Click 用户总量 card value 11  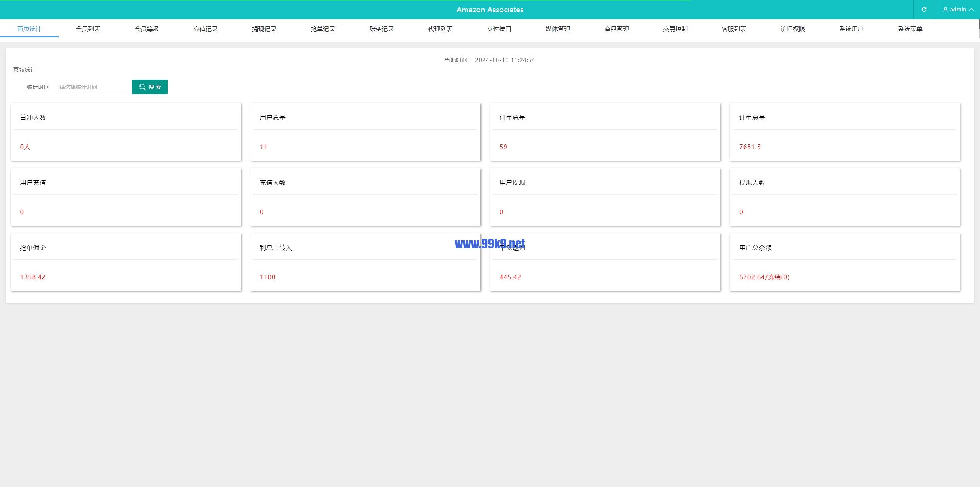[x=263, y=147]
